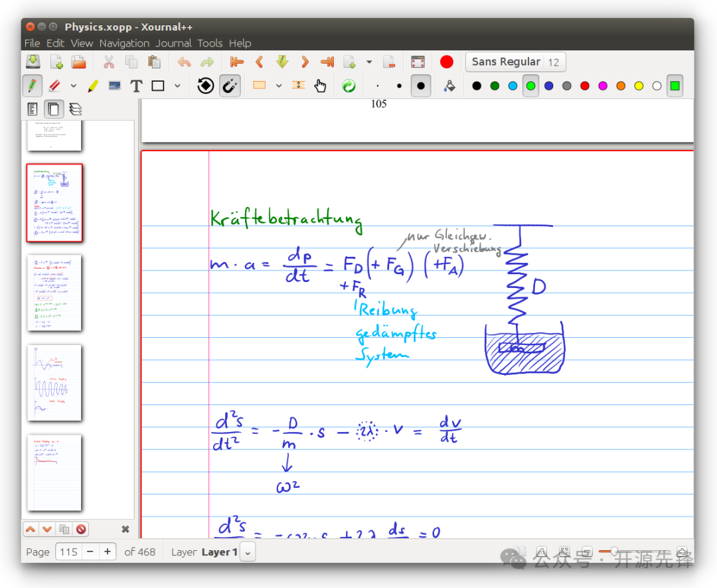Expand the selection tools dropdown
The image size is (717, 588).
tap(278, 86)
